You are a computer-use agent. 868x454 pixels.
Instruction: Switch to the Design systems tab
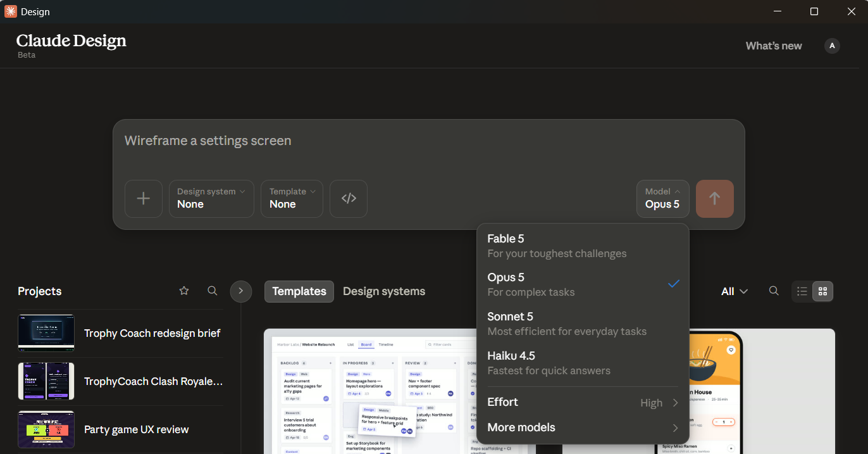point(384,291)
